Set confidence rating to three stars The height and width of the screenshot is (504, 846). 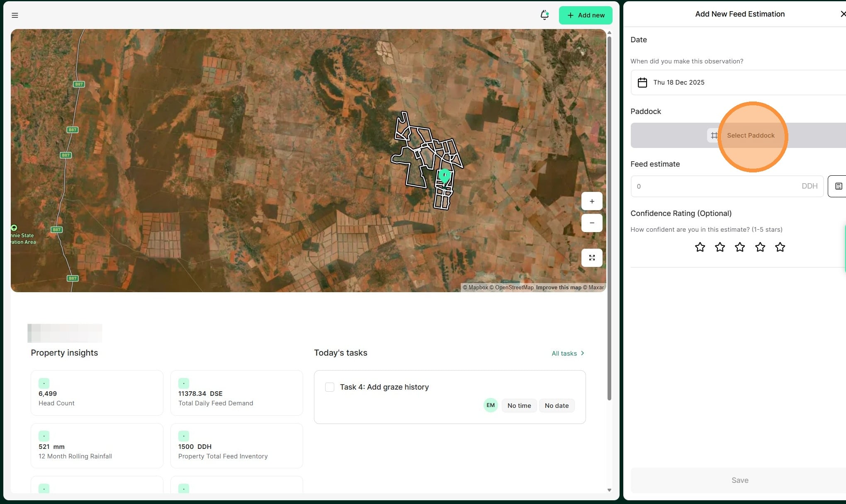740,247
